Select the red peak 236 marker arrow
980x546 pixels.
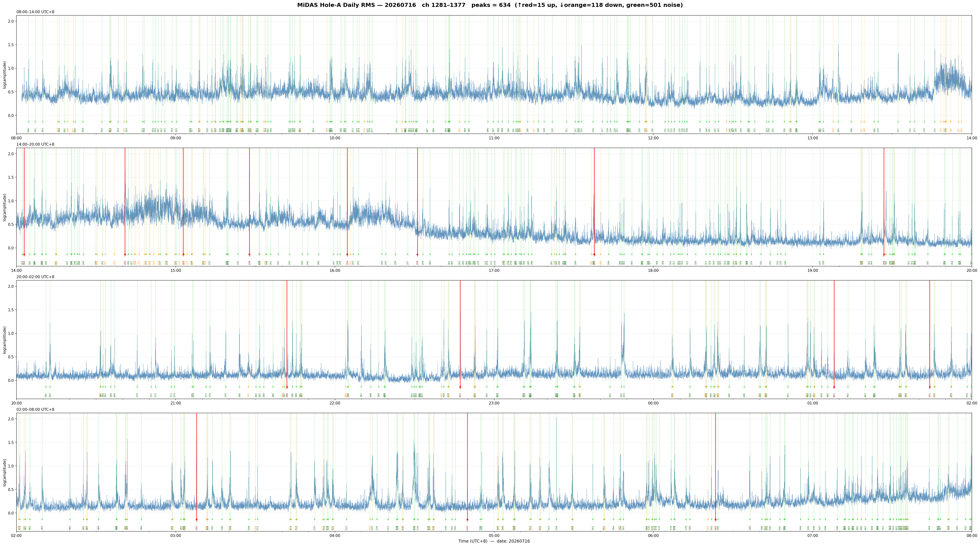click(x=249, y=254)
